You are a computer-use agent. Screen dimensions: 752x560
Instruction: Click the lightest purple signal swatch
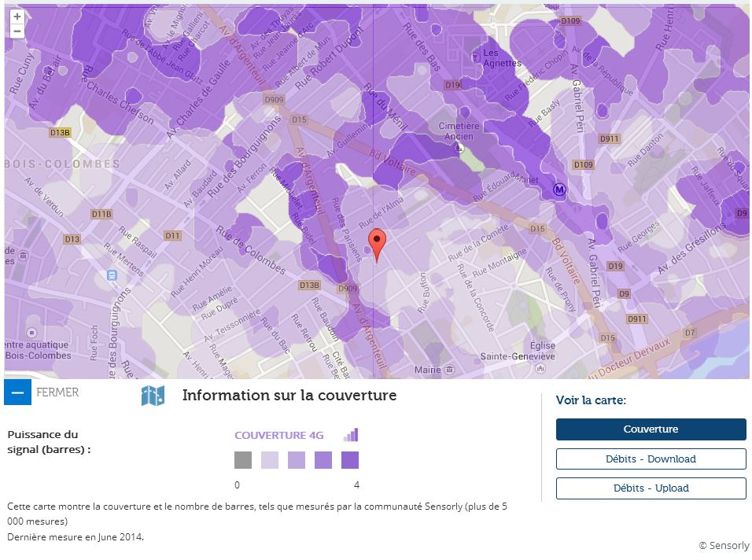(270, 460)
